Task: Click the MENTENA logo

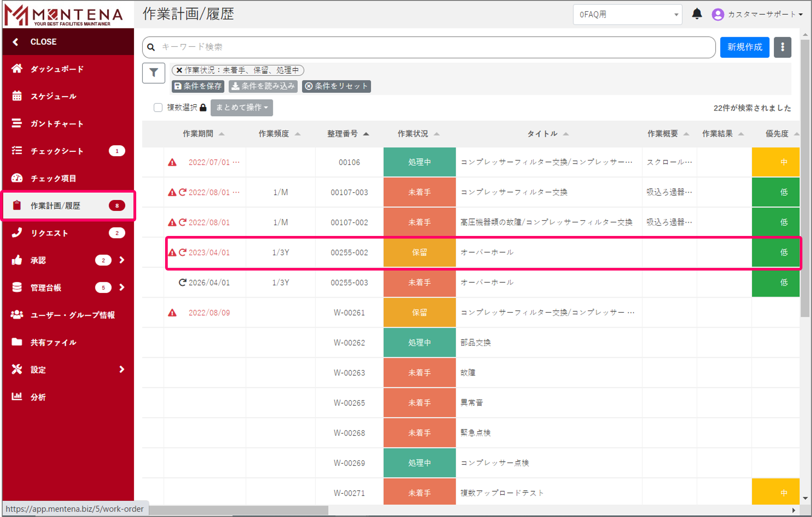Action: [x=64, y=15]
